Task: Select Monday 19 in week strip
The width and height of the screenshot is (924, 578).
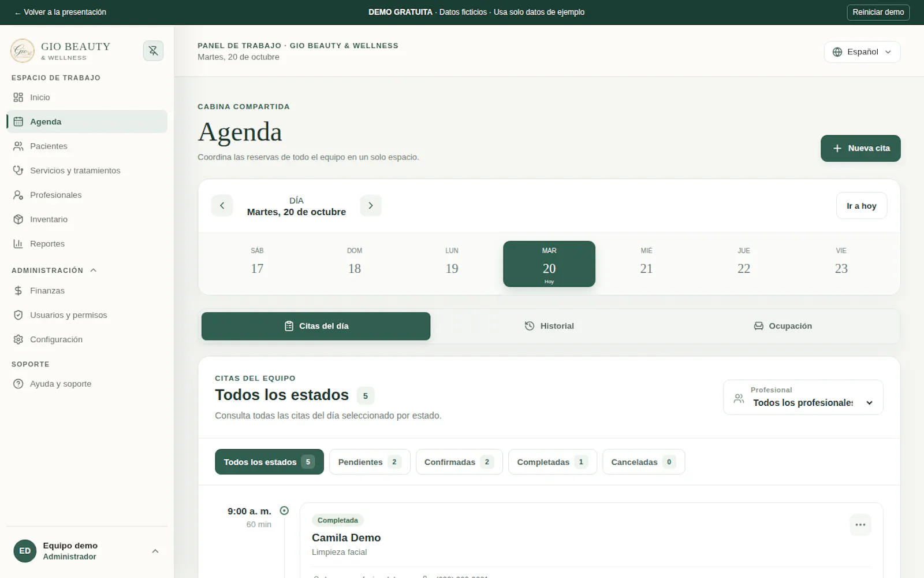Action: [x=452, y=264]
